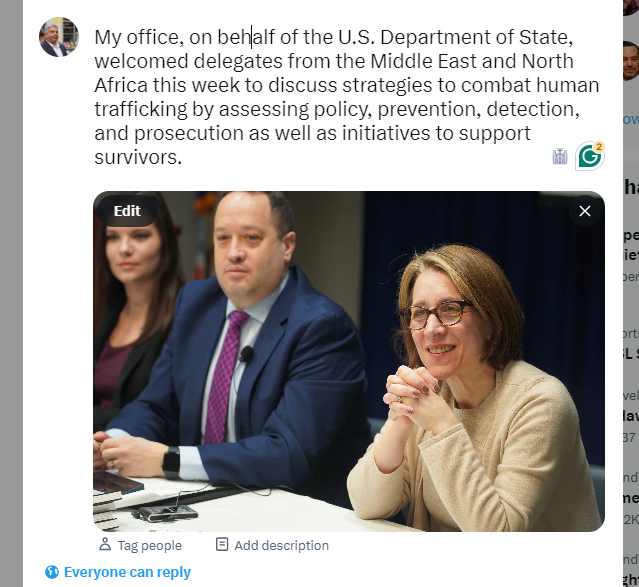Screen dimensions: 639x587
Task: Open the Grammarly suggestions icon
Action: pos(589,157)
